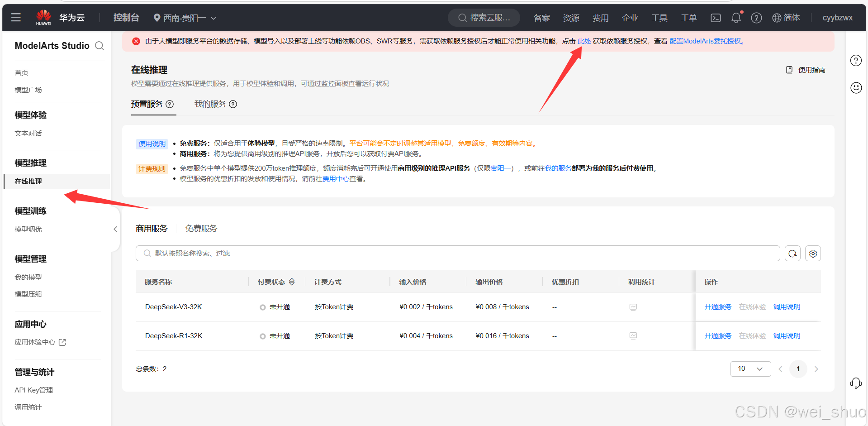
Task: Go to 首页 in sidebar
Action: click(x=22, y=73)
